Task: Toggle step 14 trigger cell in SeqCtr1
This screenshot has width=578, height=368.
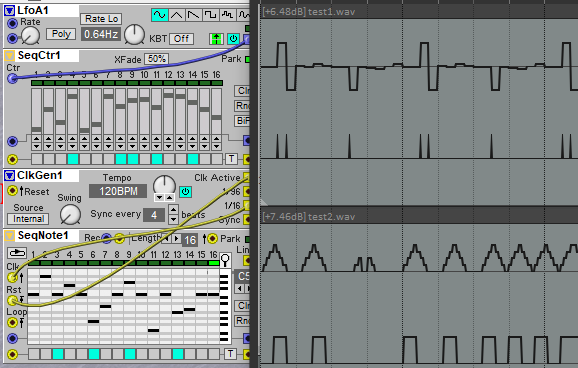Action: click(193, 159)
